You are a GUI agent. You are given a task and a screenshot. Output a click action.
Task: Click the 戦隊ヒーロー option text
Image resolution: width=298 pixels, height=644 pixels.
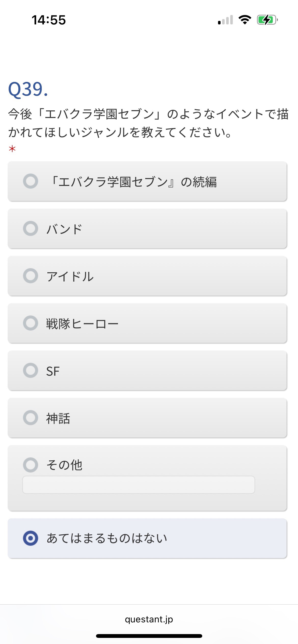[82, 324]
